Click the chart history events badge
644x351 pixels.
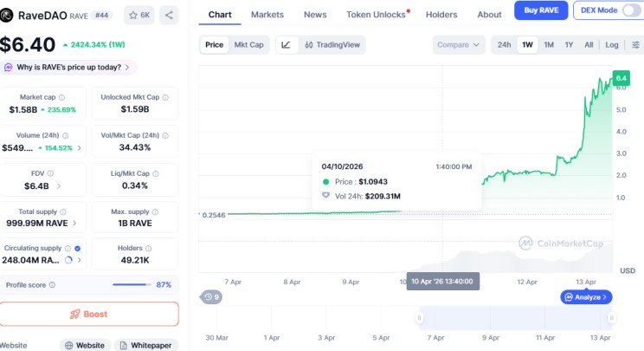211,296
